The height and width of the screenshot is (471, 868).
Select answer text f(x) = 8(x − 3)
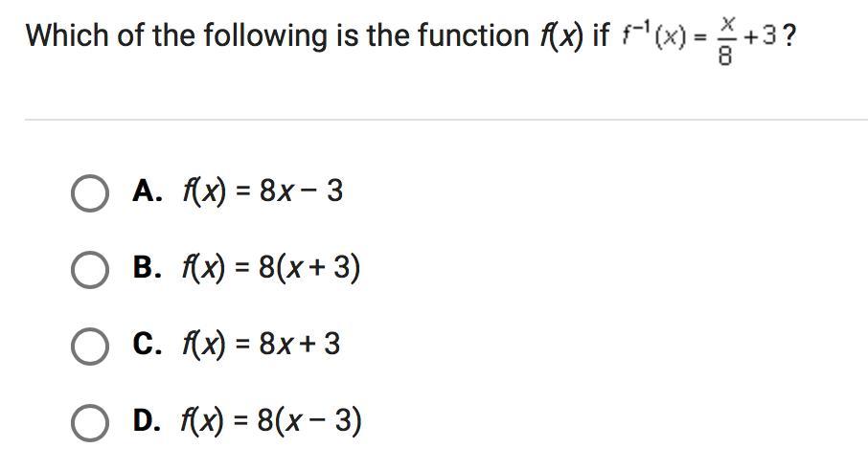click(271, 420)
